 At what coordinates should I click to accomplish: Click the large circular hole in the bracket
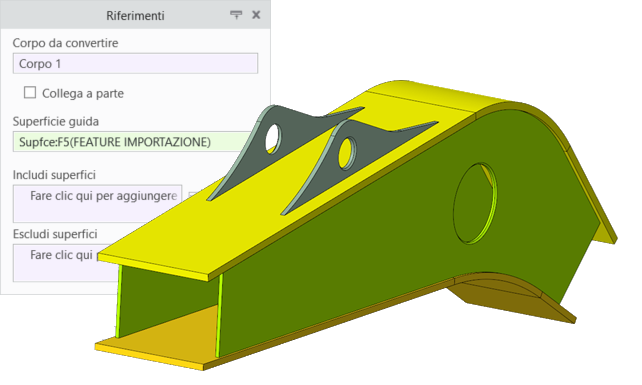tap(475, 204)
